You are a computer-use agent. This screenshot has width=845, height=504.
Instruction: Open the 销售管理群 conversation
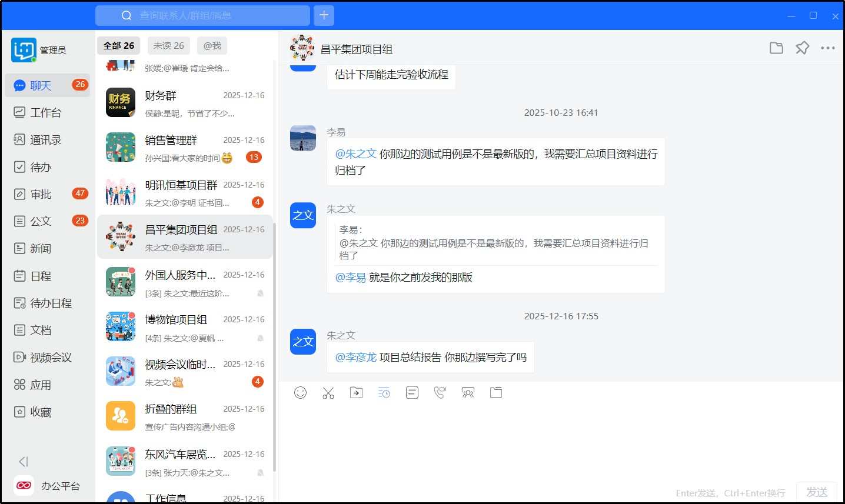185,148
